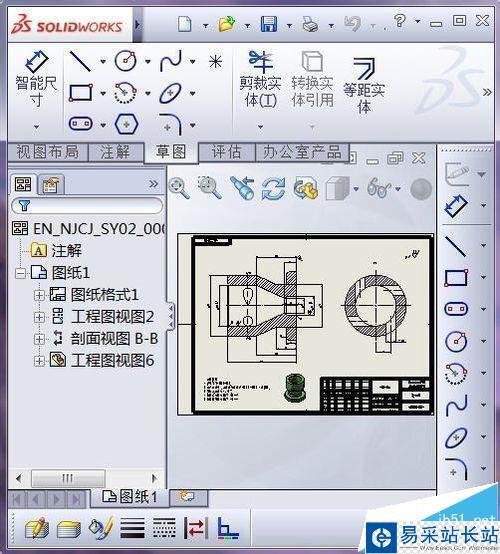This screenshot has height=554, width=500.
Task: Open Help question mark
Action: [399, 21]
